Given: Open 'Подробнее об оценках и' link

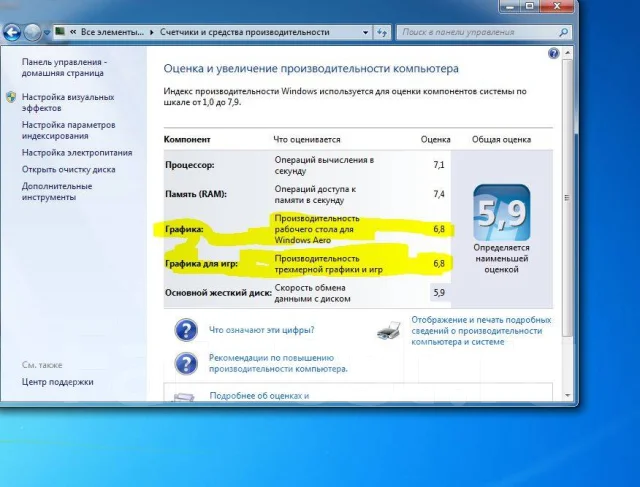Looking at the screenshot, I should (x=259, y=396).
